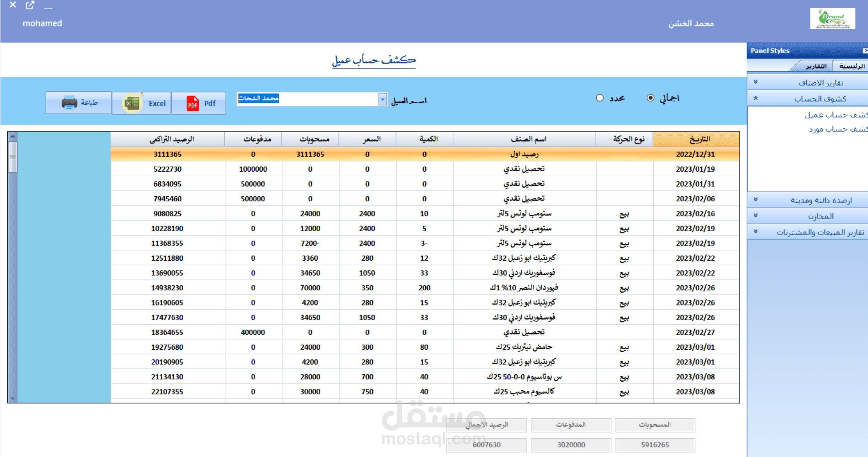Open كشف حساب عميل report
This screenshot has height=457, width=868.
coord(836,115)
